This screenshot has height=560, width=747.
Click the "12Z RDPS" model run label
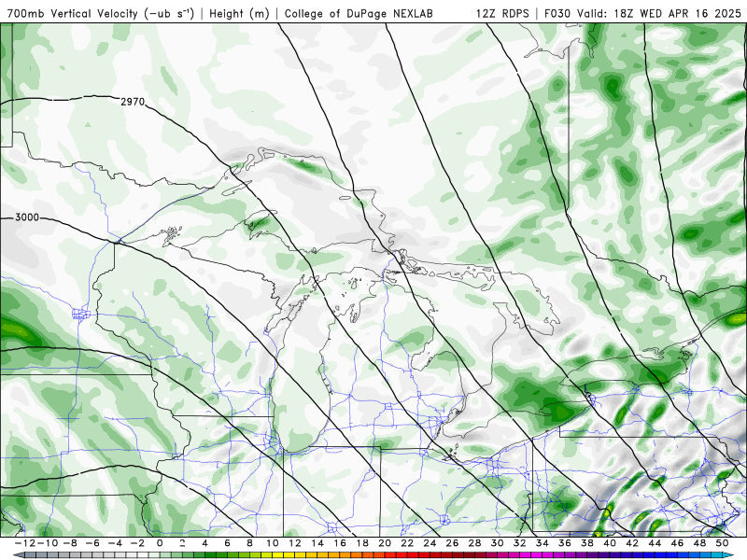tap(502, 13)
